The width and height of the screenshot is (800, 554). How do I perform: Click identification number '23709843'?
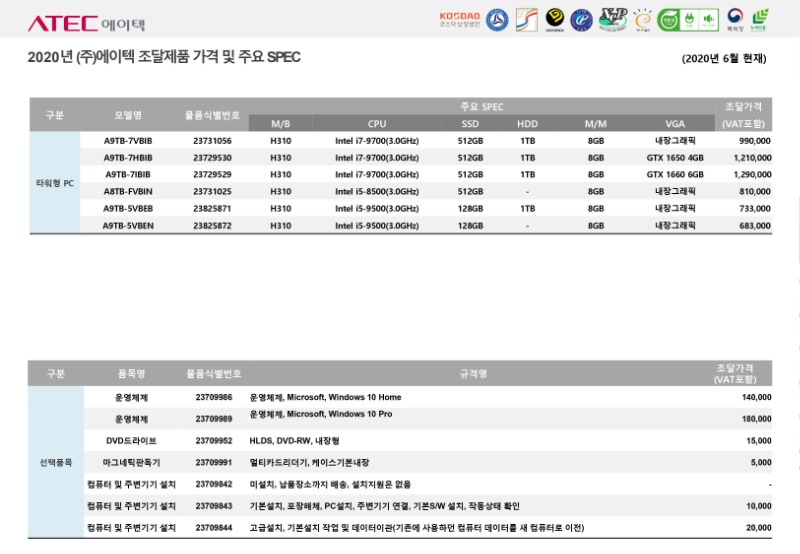(x=214, y=506)
